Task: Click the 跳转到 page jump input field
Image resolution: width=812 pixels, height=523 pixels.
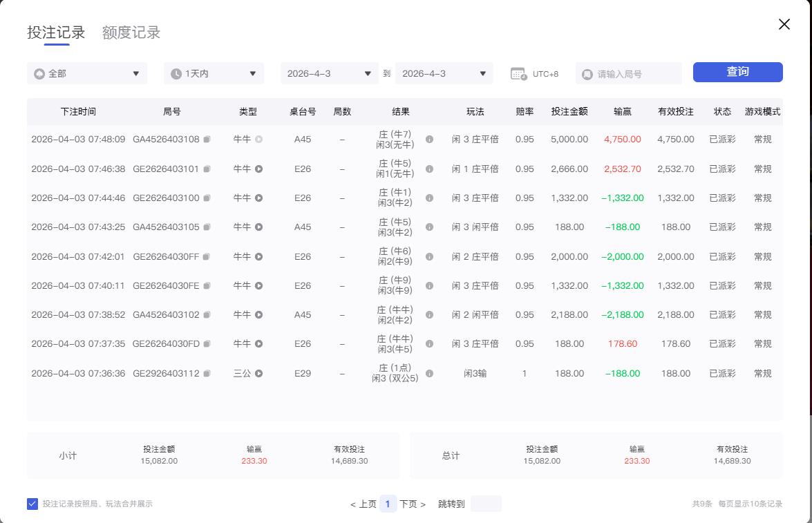Action: click(x=486, y=504)
